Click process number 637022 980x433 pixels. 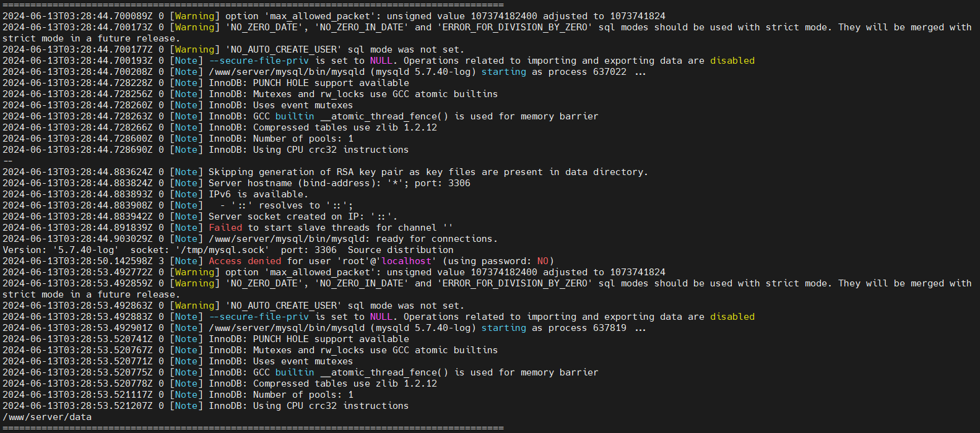pyautogui.click(x=609, y=72)
